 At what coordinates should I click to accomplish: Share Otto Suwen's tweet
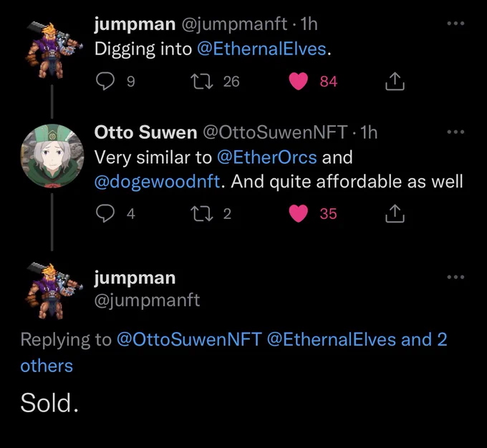tap(395, 213)
